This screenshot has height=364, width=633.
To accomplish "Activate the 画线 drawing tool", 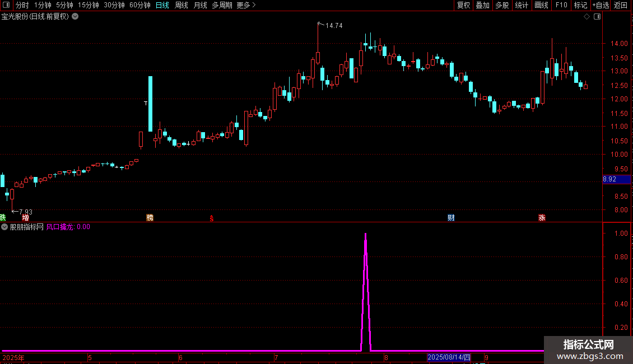I will point(541,5).
